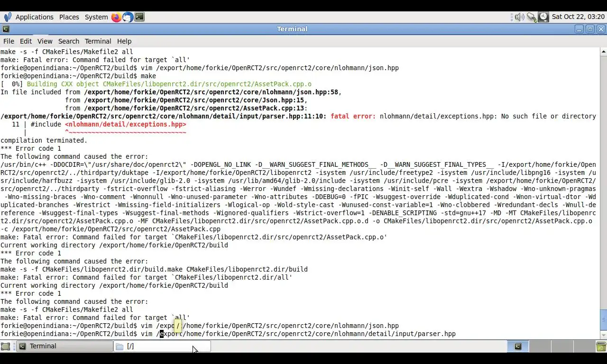Open the Help menu
The height and width of the screenshot is (364, 607).
coord(124,41)
